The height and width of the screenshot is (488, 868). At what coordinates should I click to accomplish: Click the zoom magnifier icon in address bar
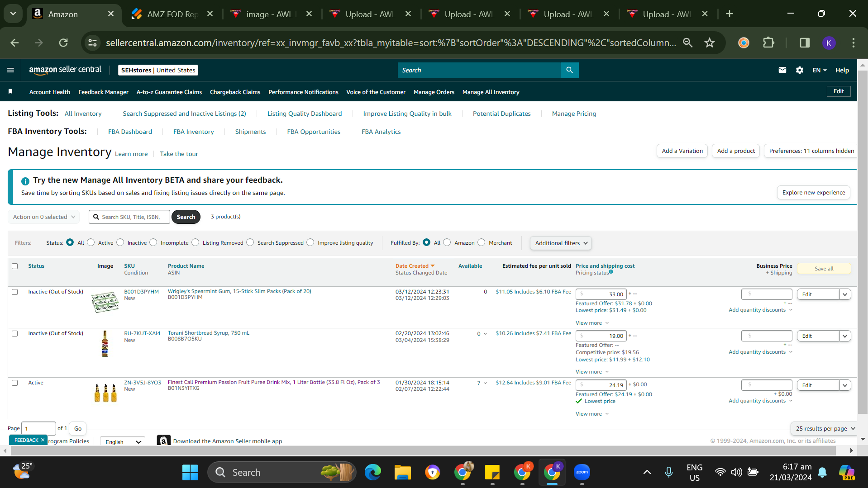(688, 43)
